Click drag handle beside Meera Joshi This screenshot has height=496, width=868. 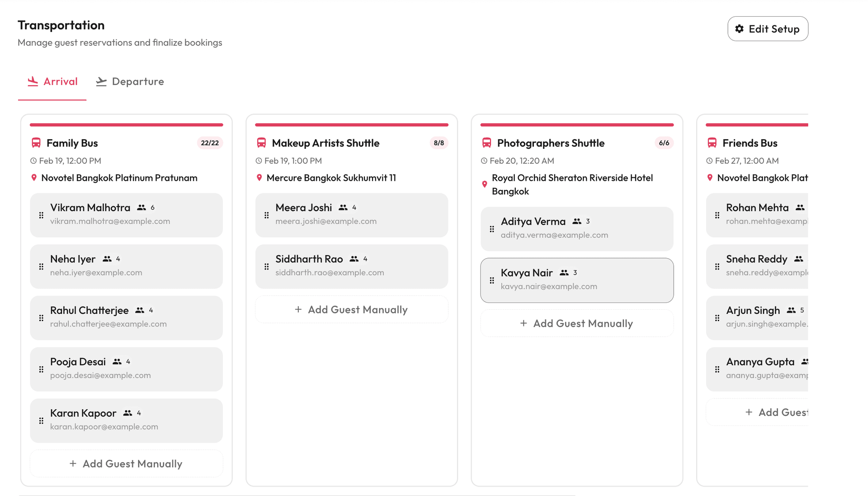(266, 215)
